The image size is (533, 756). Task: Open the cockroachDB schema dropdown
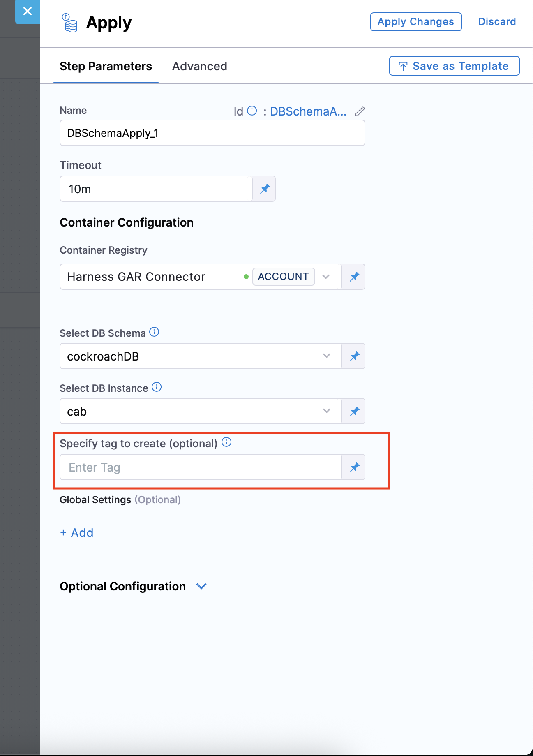tap(326, 356)
